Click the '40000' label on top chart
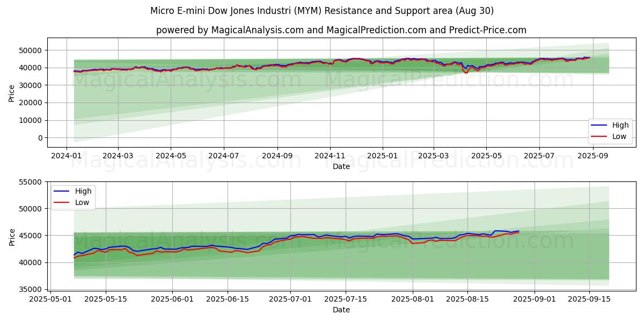 pyautogui.click(x=32, y=68)
